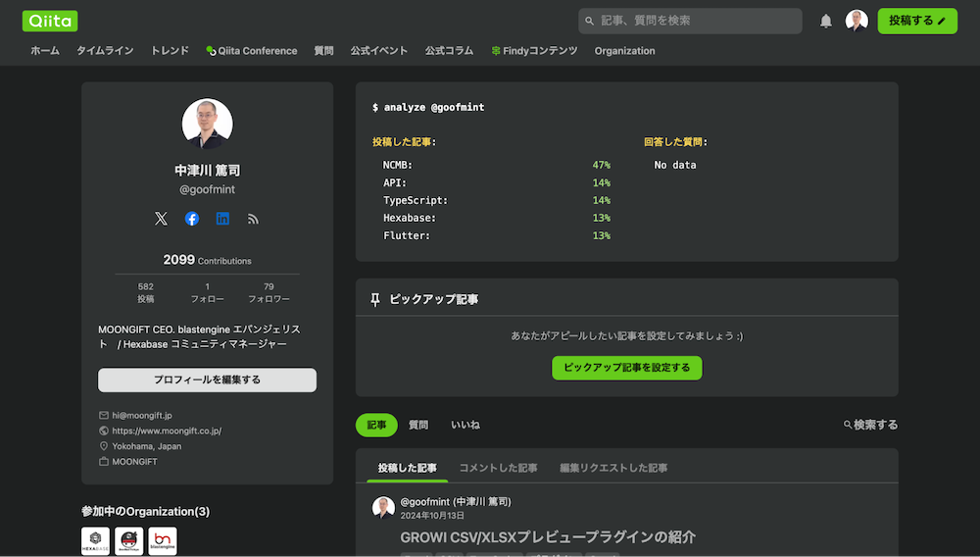Click the article author's avatar
Screen dimensions: 980x557
point(383,508)
